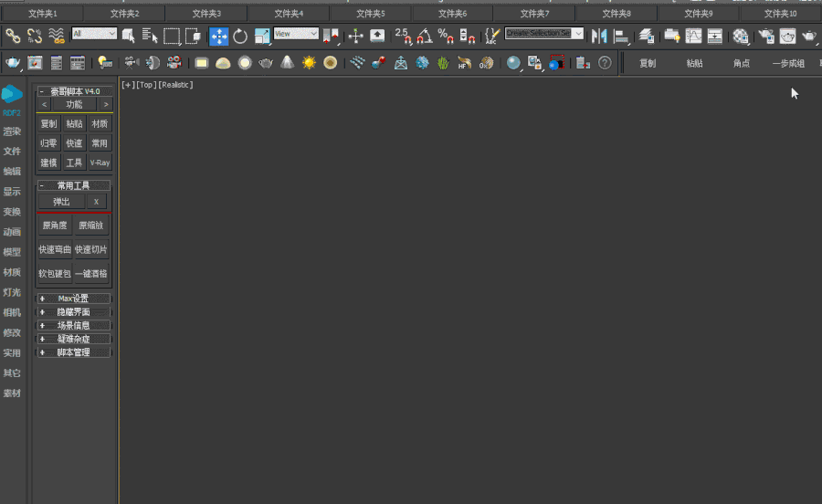The height and width of the screenshot is (504, 822).
Task: Open the Schematic View icon
Action: point(714,36)
